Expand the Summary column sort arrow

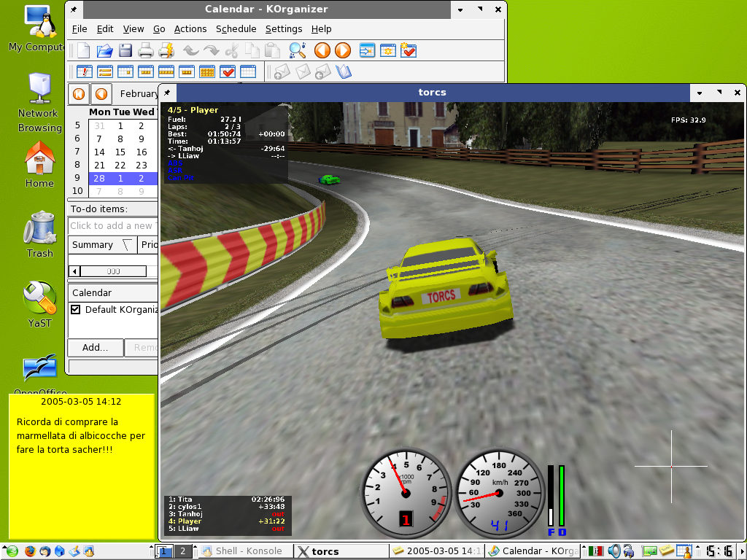126,245
